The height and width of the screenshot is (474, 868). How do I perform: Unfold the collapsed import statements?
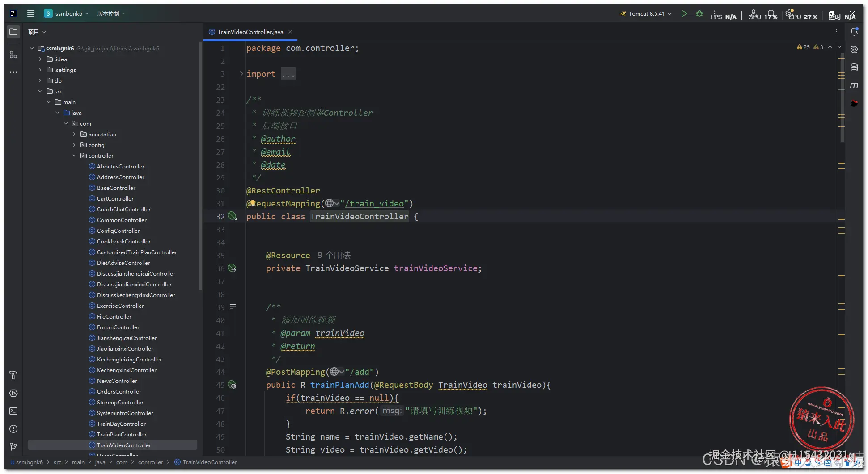click(241, 74)
